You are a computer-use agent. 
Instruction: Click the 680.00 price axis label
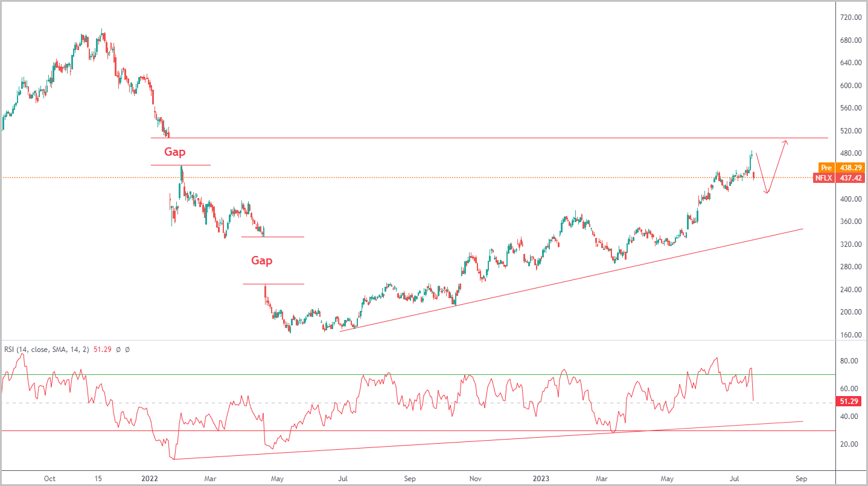pos(850,40)
